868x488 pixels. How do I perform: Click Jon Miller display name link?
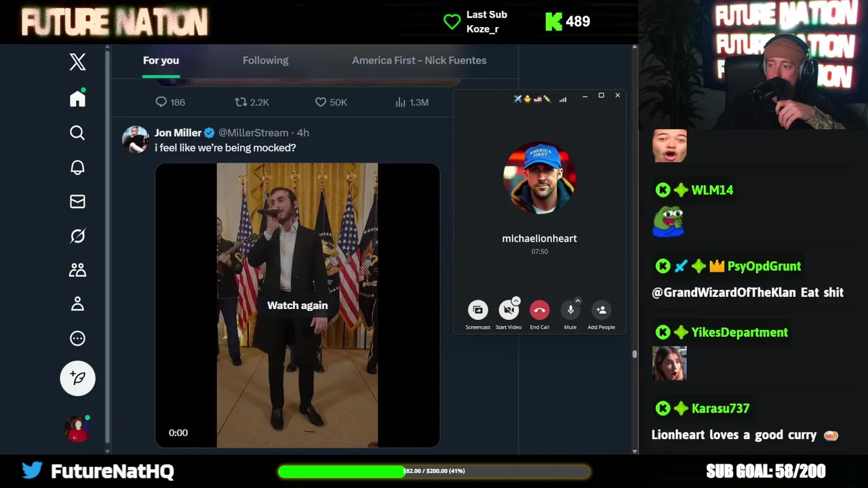(178, 133)
